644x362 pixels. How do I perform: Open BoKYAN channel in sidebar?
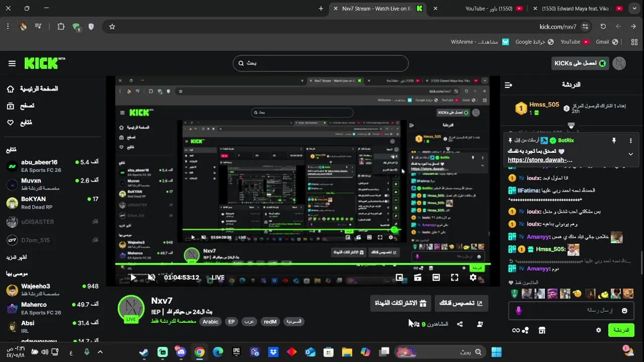pyautogui.click(x=52, y=203)
